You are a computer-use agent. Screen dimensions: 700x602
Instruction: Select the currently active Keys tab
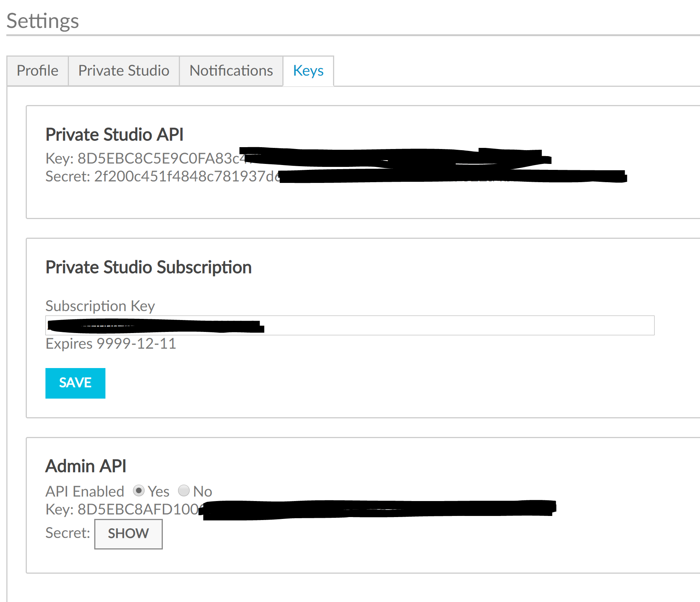308,70
